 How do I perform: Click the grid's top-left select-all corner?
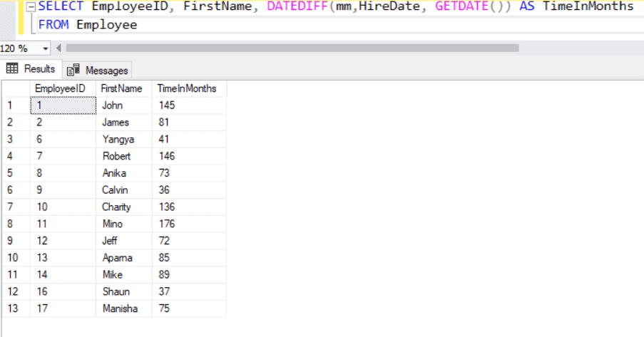point(15,88)
